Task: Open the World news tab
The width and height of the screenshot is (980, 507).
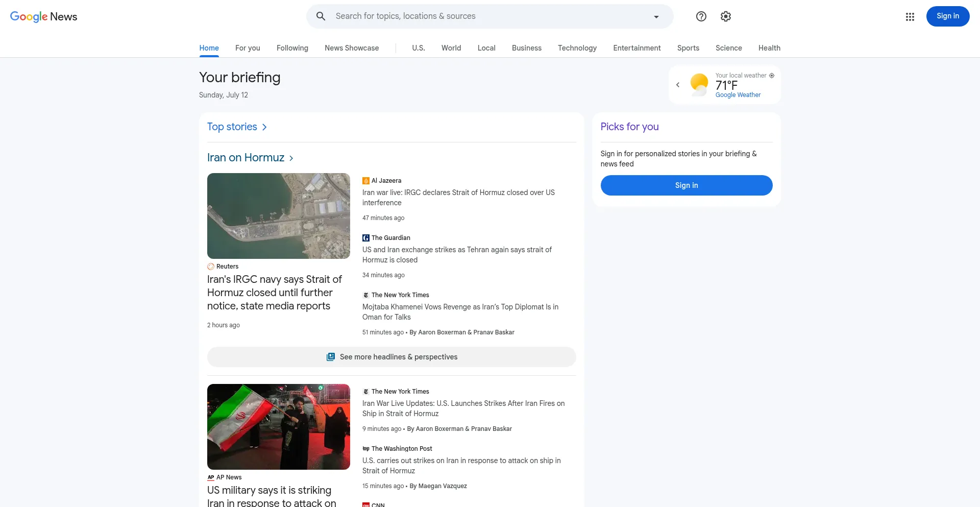Action: tap(451, 48)
